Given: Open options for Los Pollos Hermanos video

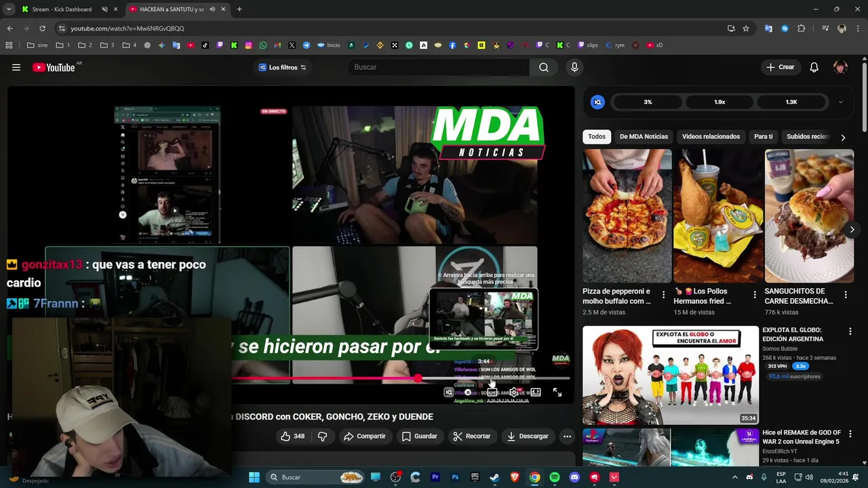Looking at the screenshot, I should click(755, 295).
